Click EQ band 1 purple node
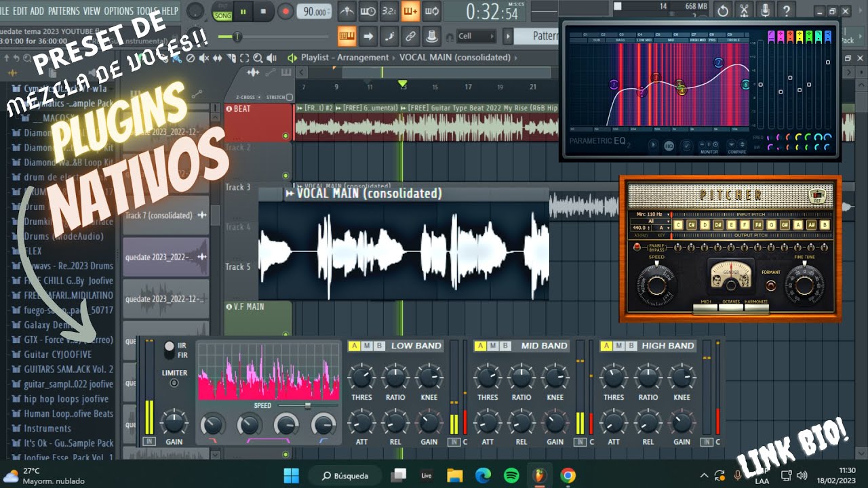This screenshot has width=868, height=488. point(613,85)
